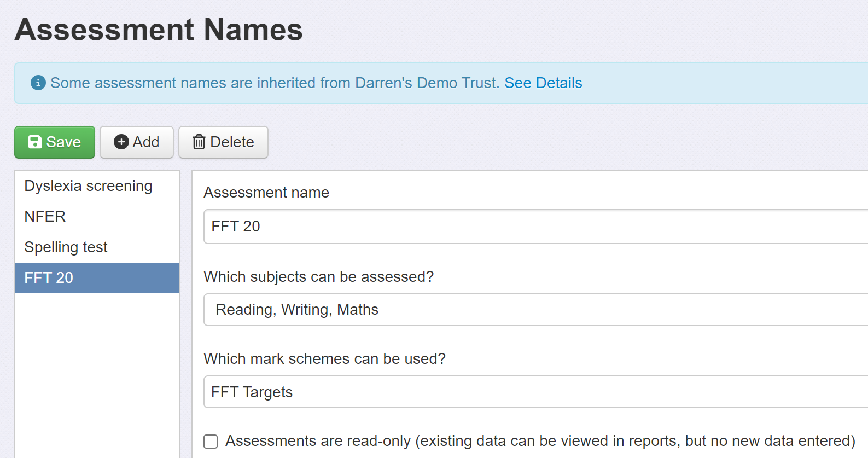Click the 'Which mark schemes can be used?' label
868x458 pixels.
click(324, 359)
